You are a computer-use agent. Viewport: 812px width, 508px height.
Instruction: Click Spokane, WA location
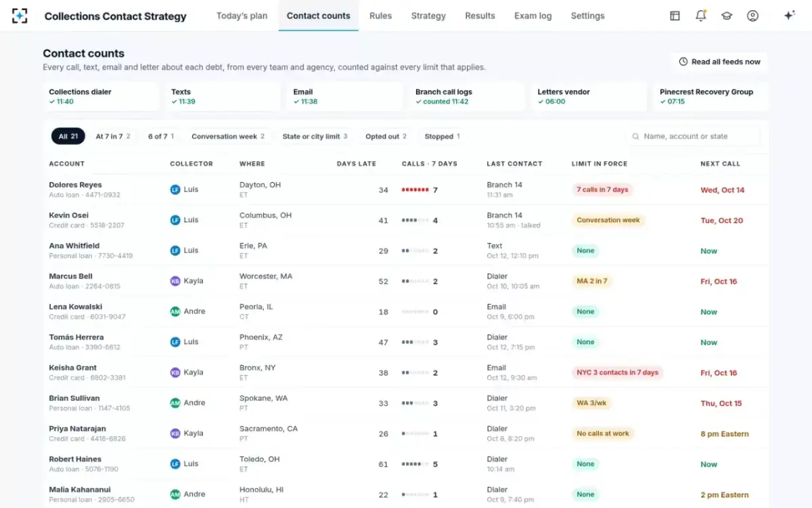(x=263, y=398)
